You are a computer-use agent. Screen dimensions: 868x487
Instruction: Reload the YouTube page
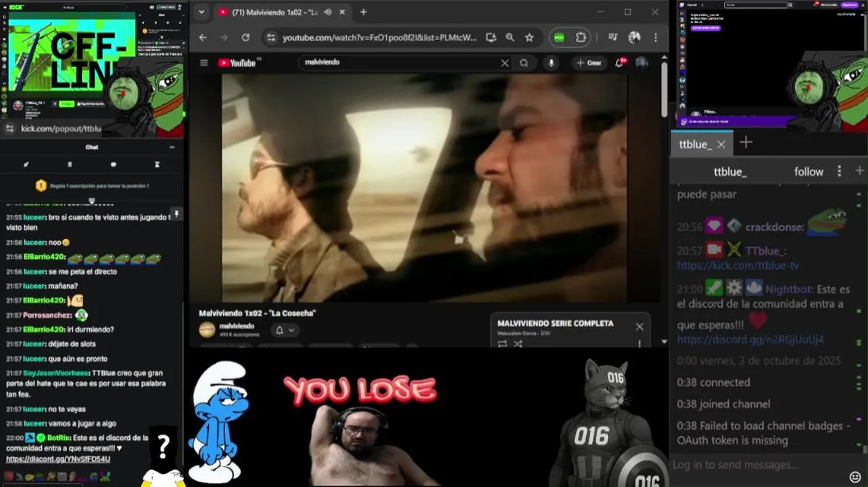(245, 38)
